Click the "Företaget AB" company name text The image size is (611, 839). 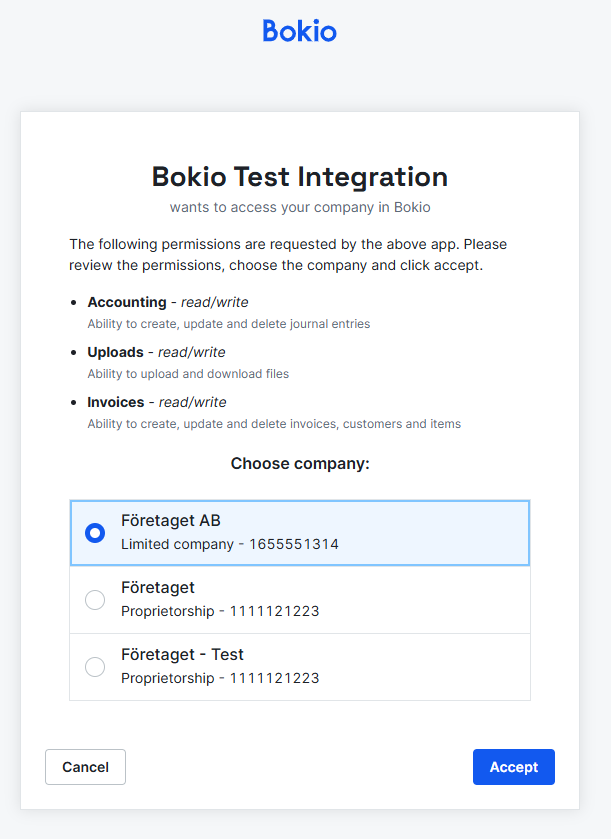pos(171,521)
